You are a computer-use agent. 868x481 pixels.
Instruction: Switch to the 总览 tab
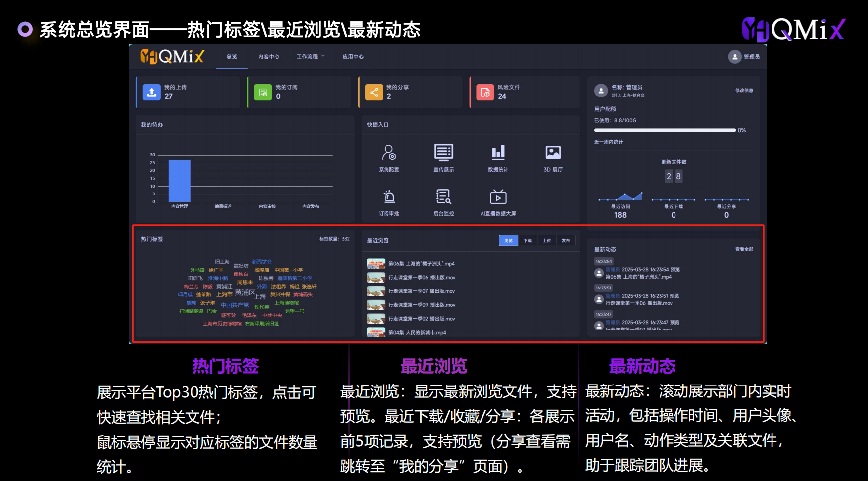coord(232,57)
